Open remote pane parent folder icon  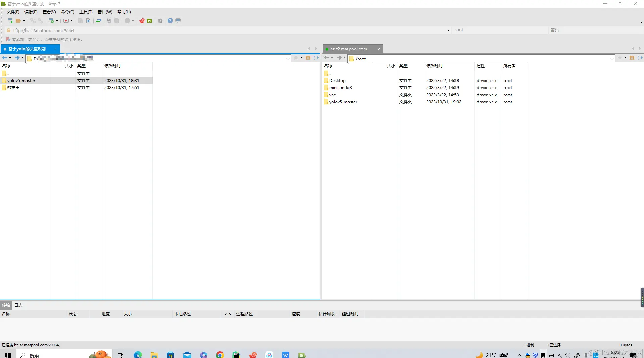[632, 58]
